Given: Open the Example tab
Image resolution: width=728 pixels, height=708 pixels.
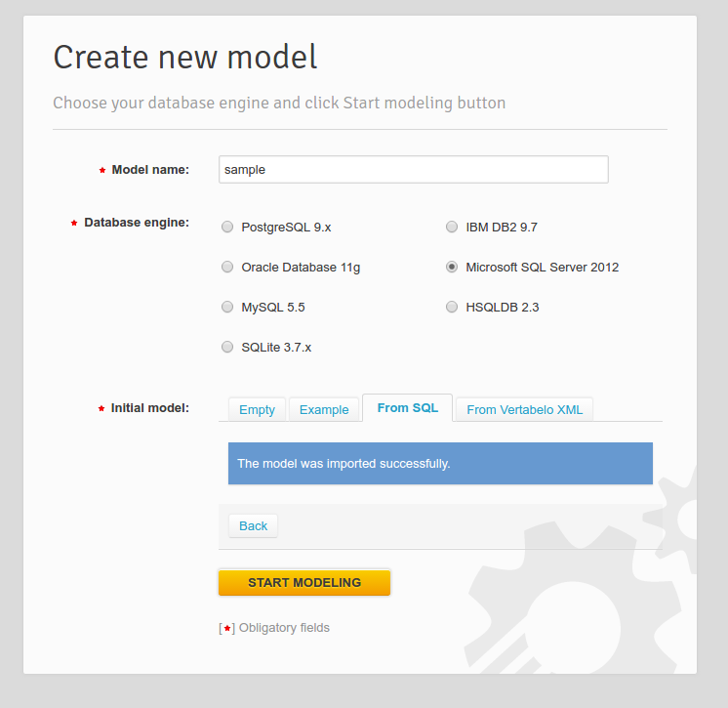Looking at the screenshot, I should click(x=324, y=409).
